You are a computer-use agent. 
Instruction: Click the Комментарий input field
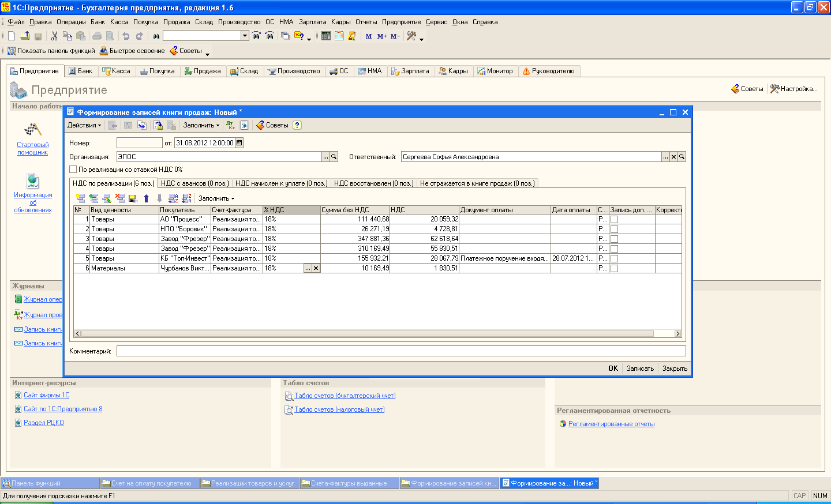[401, 351]
